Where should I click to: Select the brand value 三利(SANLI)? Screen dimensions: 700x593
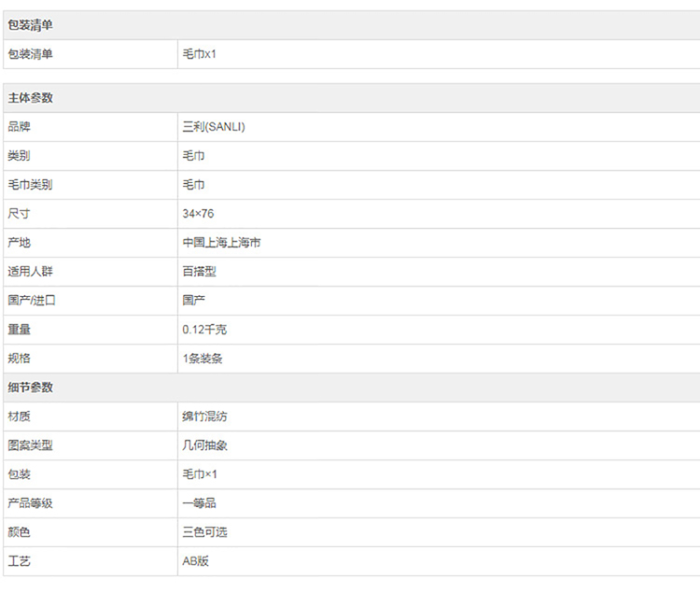pyautogui.click(x=214, y=127)
